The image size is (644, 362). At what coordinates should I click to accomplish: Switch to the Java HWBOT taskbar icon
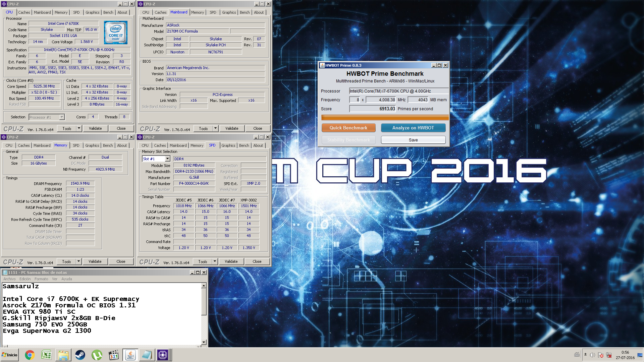(x=130, y=355)
